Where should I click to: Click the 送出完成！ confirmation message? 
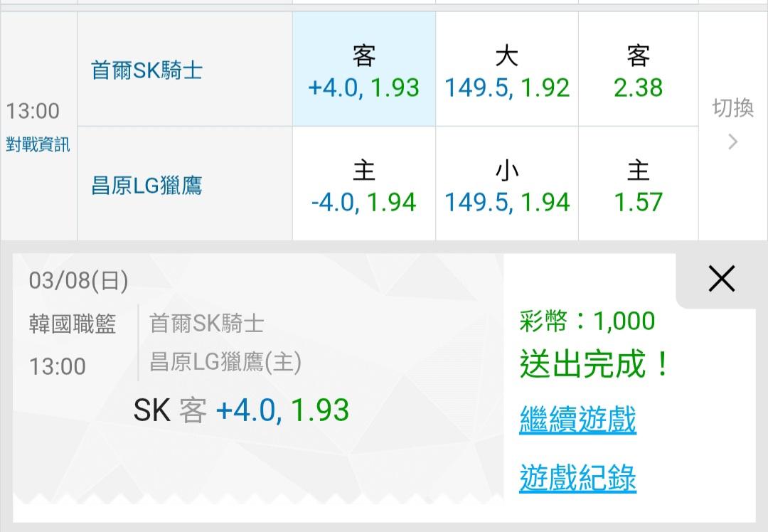click(x=595, y=365)
